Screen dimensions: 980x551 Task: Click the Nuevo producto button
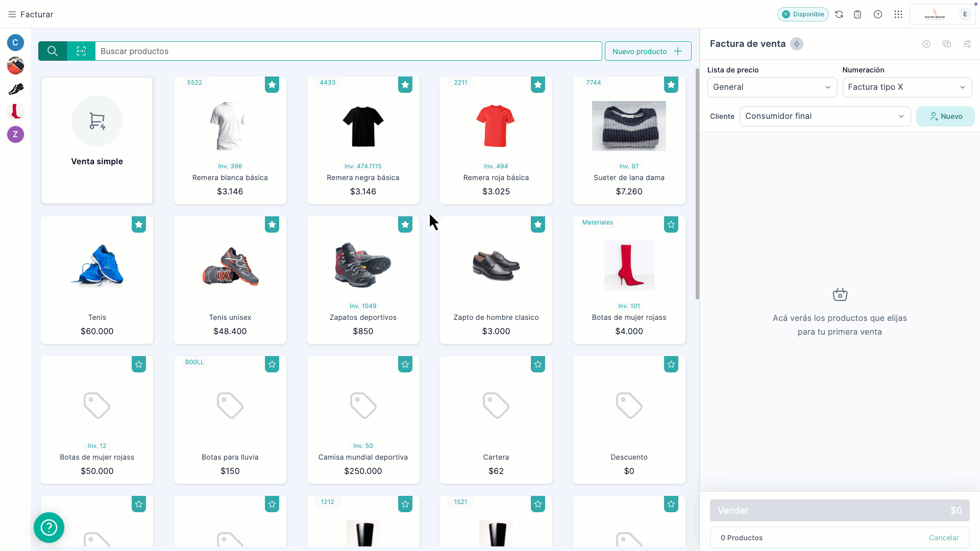click(648, 51)
